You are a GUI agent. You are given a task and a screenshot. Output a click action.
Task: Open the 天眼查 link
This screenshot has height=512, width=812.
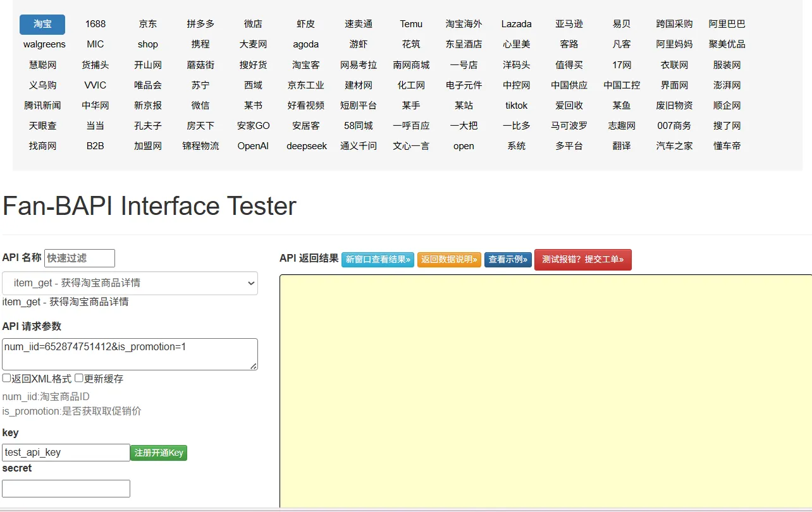click(x=42, y=125)
